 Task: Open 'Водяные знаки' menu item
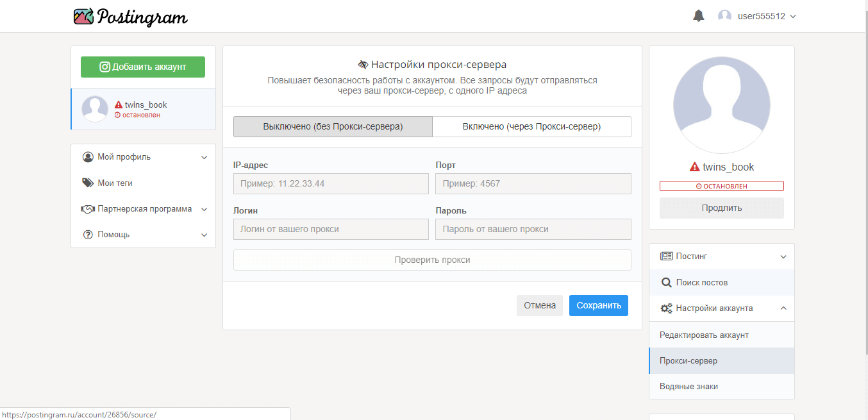click(x=689, y=387)
